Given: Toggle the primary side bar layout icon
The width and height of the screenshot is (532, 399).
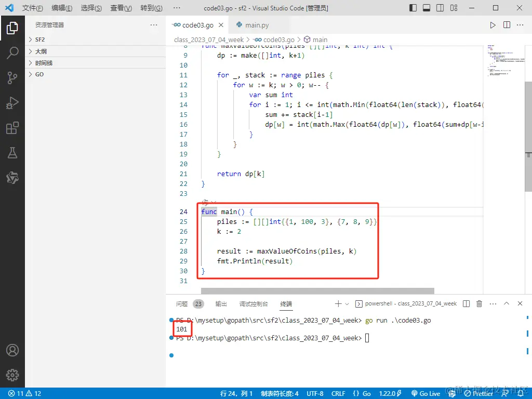Looking at the screenshot, I should click(x=413, y=8).
